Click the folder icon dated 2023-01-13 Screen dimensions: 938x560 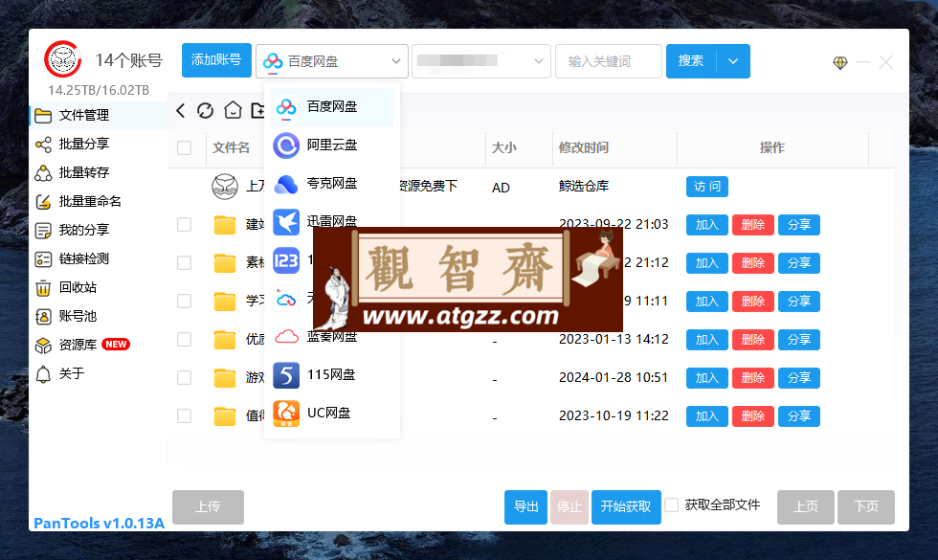click(x=225, y=340)
